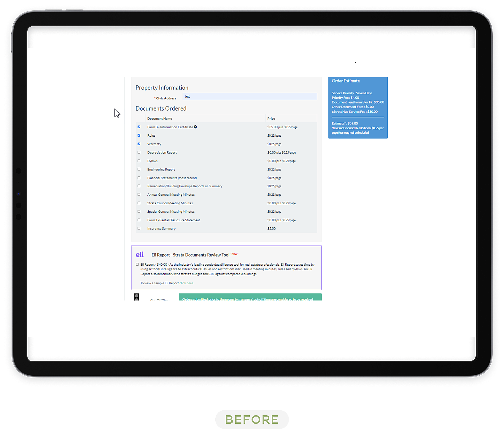Click the traffic light cut-off icon

[137, 297]
